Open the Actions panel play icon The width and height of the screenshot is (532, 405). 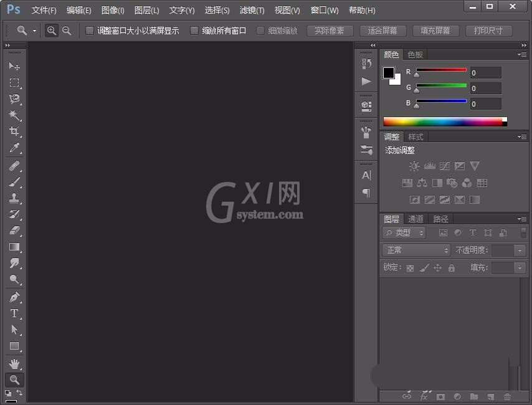366,81
